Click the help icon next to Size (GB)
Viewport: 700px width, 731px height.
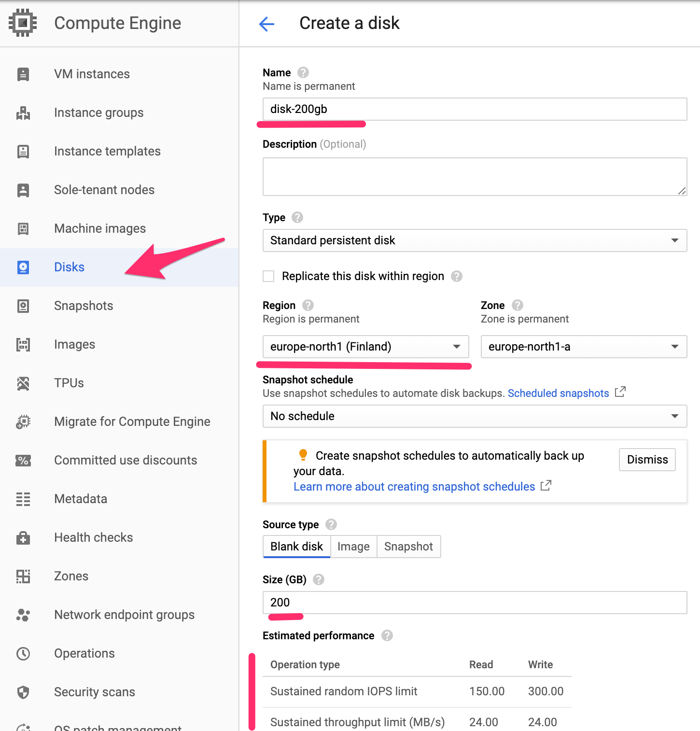[x=319, y=579]
